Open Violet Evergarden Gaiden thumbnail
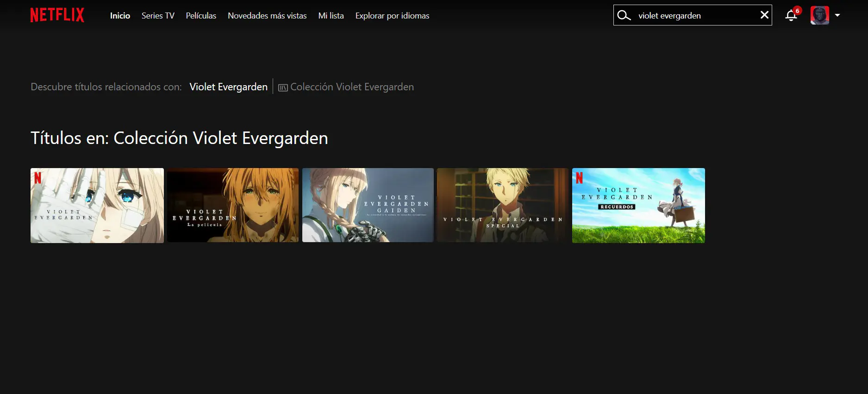Viewport: 868px width, 394px height. 368,205
